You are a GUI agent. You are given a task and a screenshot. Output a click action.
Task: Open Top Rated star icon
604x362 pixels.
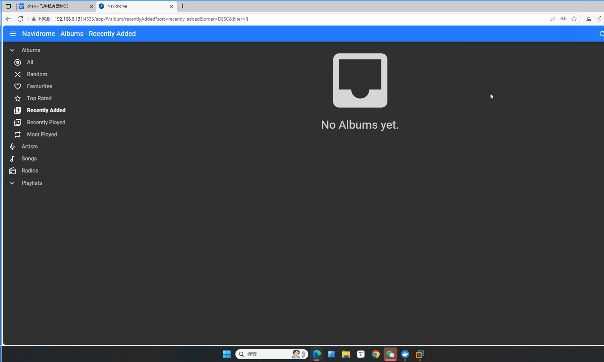coord(17,98)
